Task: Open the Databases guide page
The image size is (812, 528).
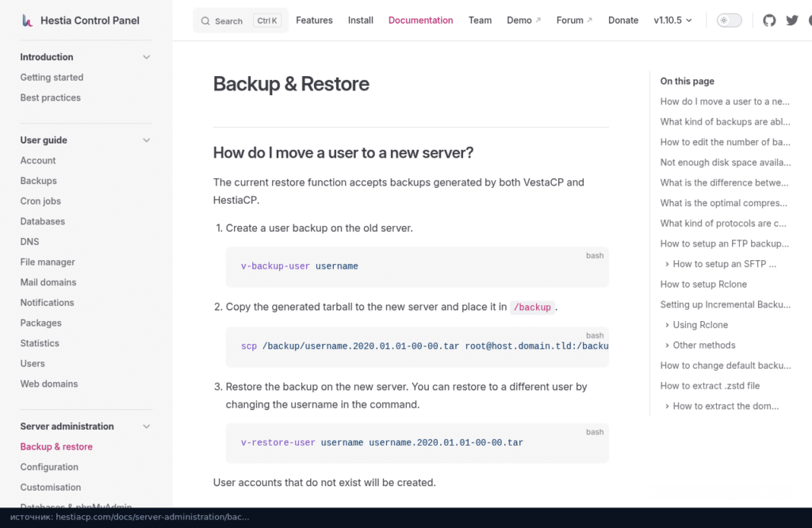Action: (43, 221)
